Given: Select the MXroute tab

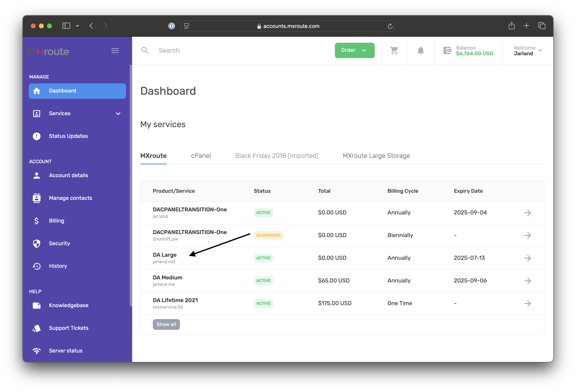Looking at the screenshot, I should [x=153, y=156].
